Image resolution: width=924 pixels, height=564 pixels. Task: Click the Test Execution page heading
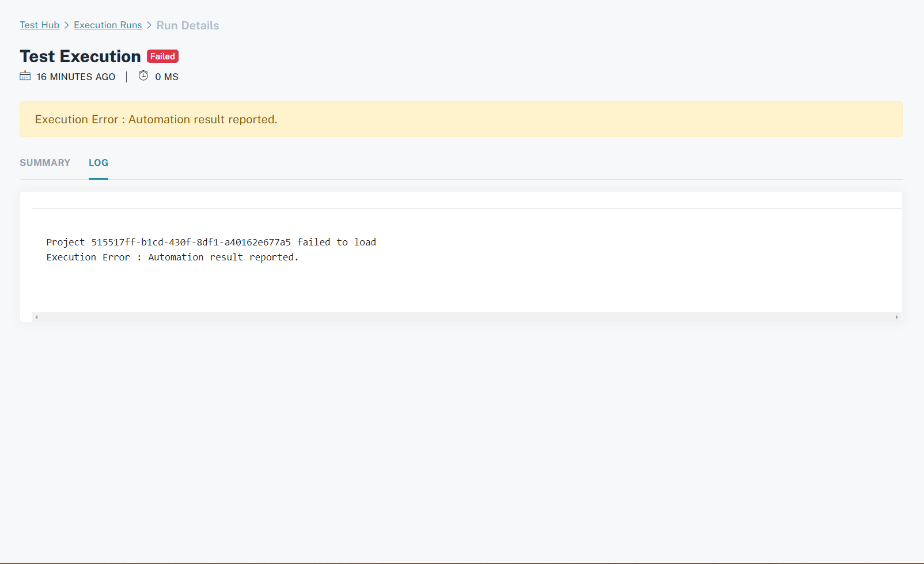(x=79, y=56)
